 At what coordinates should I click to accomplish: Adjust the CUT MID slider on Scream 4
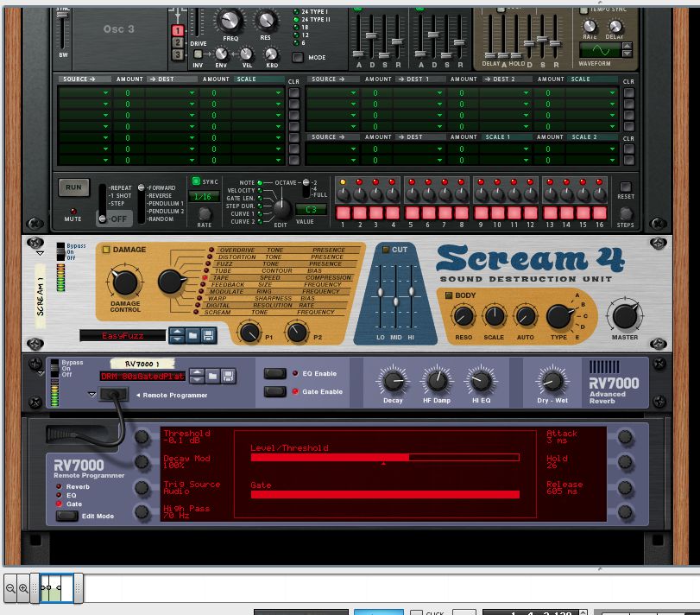395,302
